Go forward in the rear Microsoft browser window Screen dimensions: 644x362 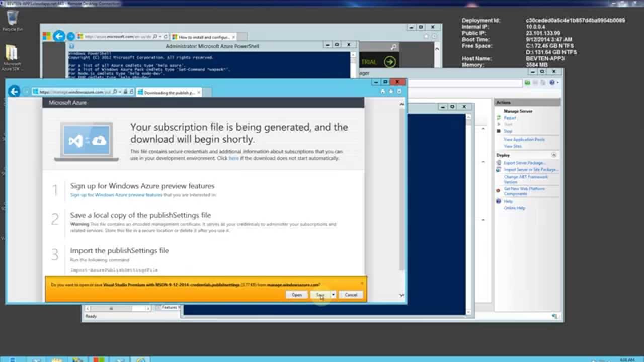pyautogui.click(x=71, y=37)
